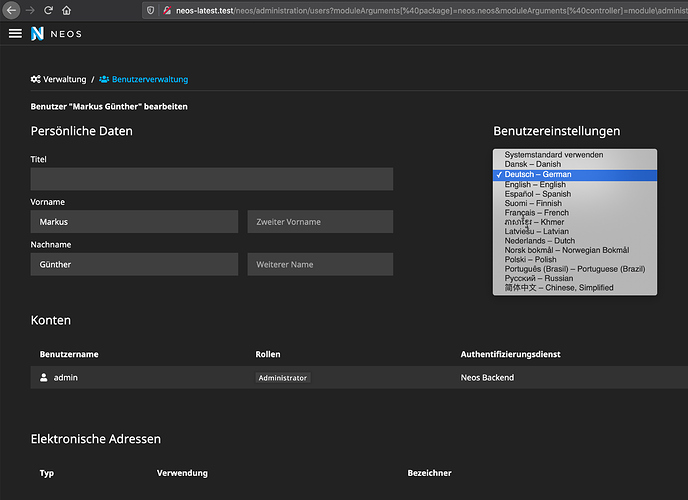Click the Typ column header

[x=47, y=473]
